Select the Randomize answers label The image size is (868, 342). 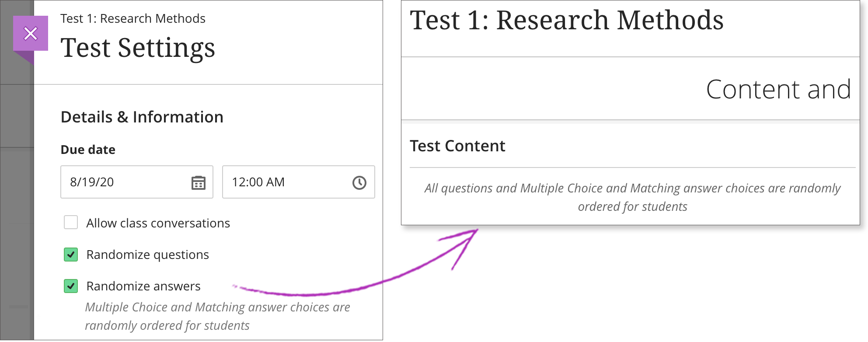click(x=143, y=286)
